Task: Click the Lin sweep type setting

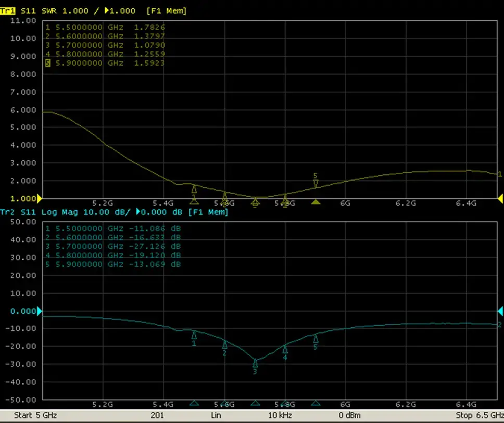Action: pos(216,415)
